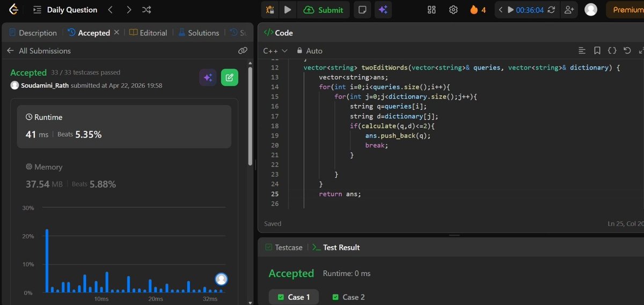Switch to the Editorial tab
644x305 pixels.
pos(148,33)
